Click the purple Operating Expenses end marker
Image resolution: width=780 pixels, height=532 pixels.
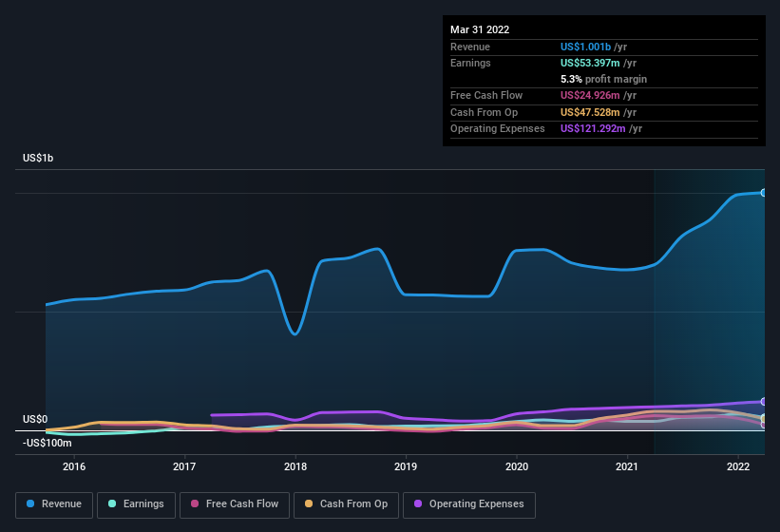(763, 401)
